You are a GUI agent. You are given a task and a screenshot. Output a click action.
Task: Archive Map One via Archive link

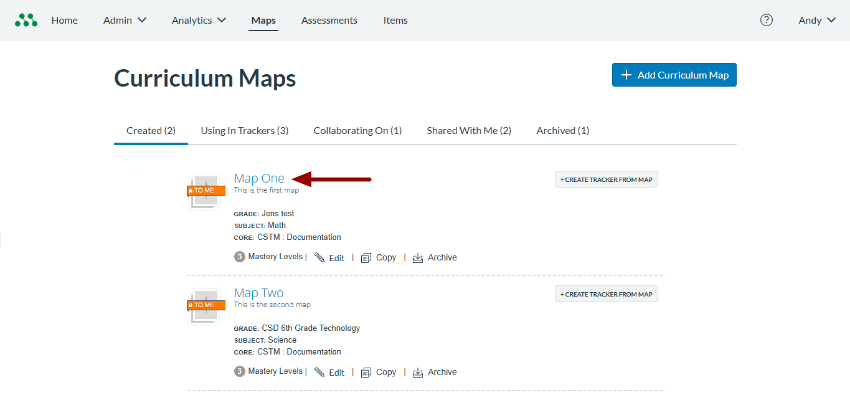[x=442, y=258]
